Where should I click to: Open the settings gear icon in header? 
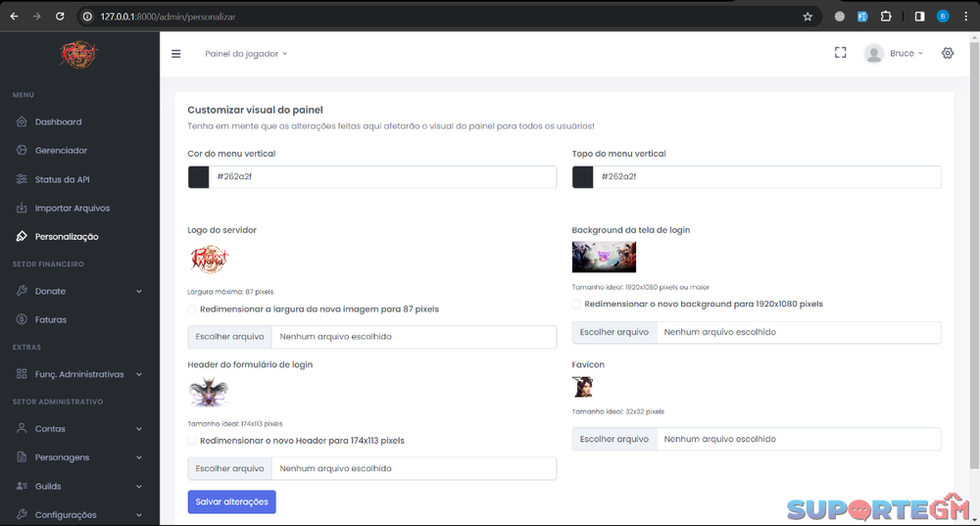[947, 53]
